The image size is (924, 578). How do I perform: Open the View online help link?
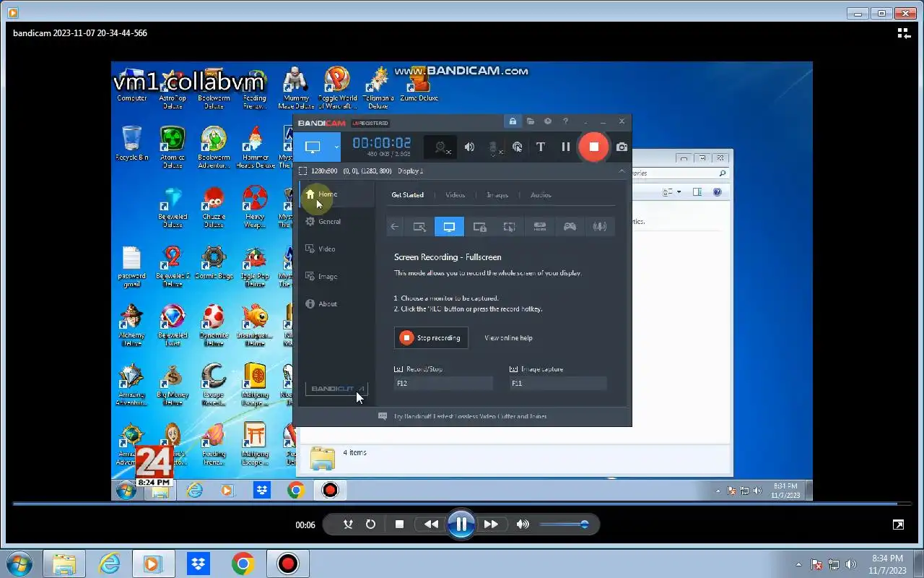point(508,338)
